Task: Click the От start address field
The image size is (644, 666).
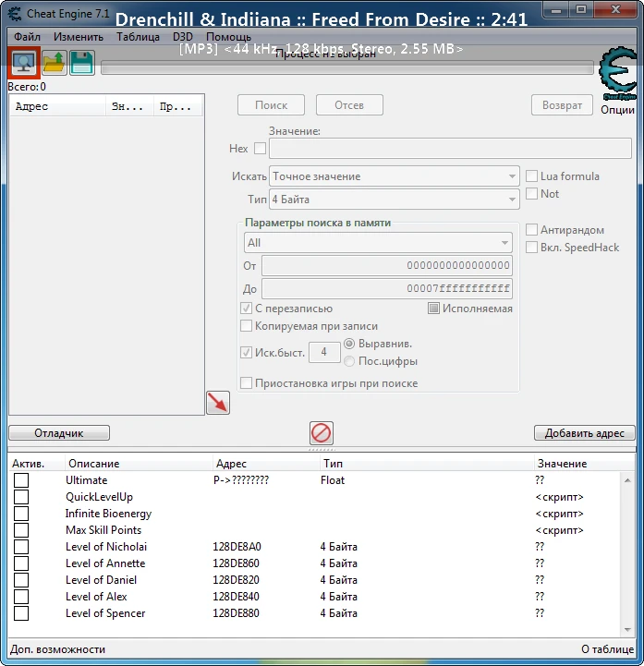Action: (387, 265)
